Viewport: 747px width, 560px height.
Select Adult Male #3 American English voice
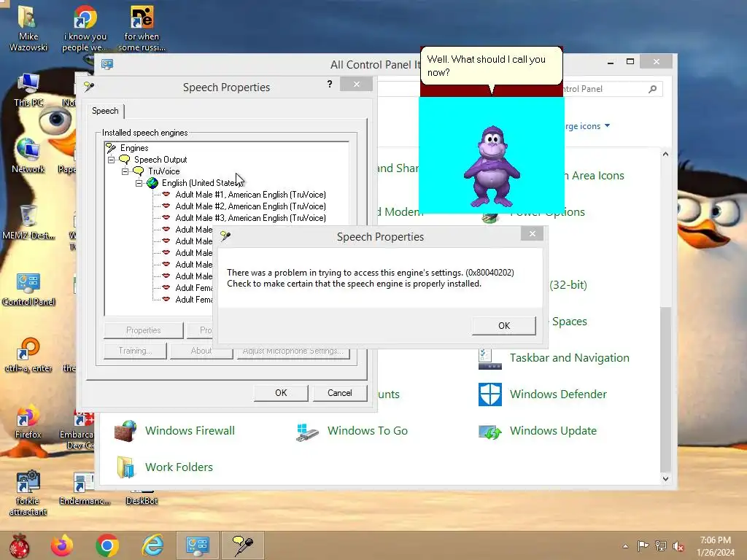point(251,218)
